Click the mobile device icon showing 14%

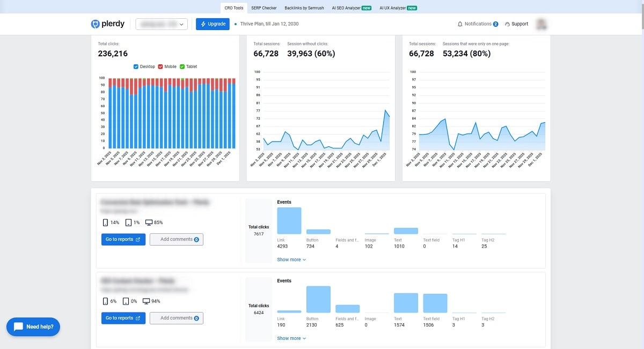coord(105,222)
